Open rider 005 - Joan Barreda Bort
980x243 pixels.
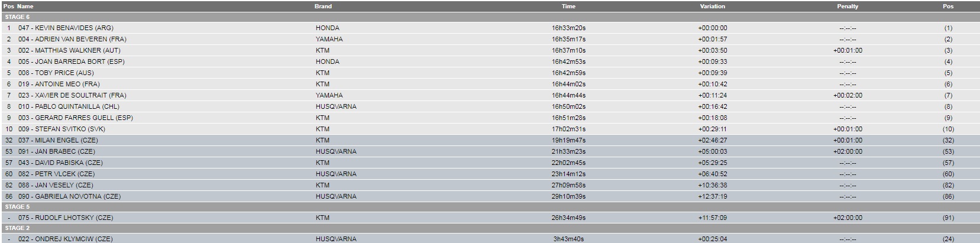pyautogui.click(x=490, y=61)
